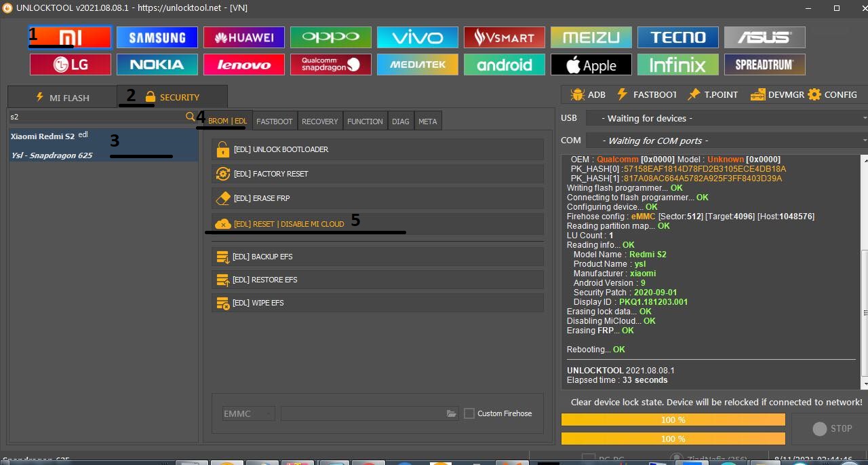Select Xiaomi Redmi S2 in model list
The image size is (868, 465).
[104, 145]
